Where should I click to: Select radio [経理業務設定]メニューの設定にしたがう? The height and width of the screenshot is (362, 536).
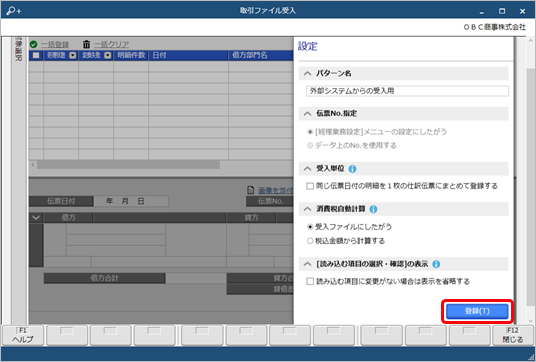pos(310,132)
